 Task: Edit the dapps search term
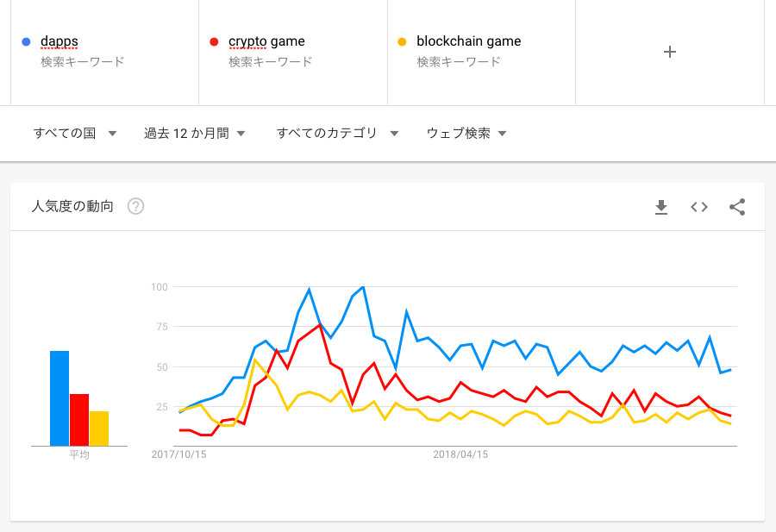click(59, 41)
